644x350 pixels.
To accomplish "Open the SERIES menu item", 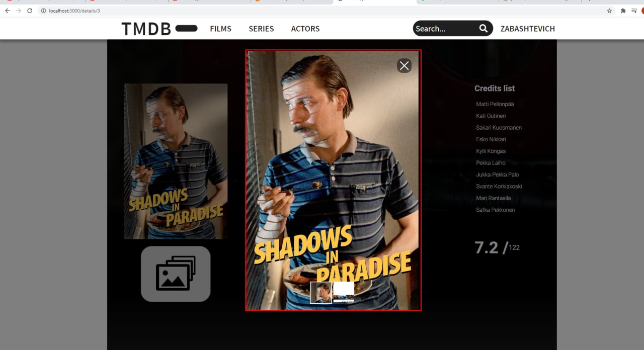I will (x=261, y=29).
